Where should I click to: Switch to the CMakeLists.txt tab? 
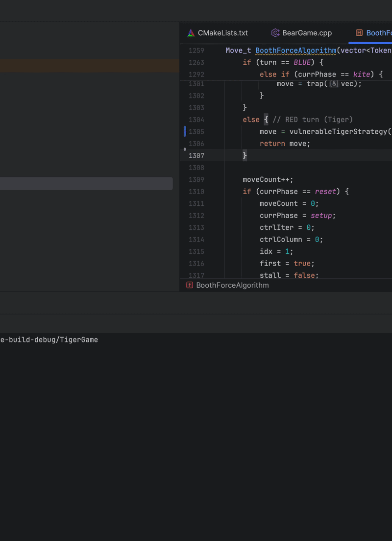tap(218, 33)
